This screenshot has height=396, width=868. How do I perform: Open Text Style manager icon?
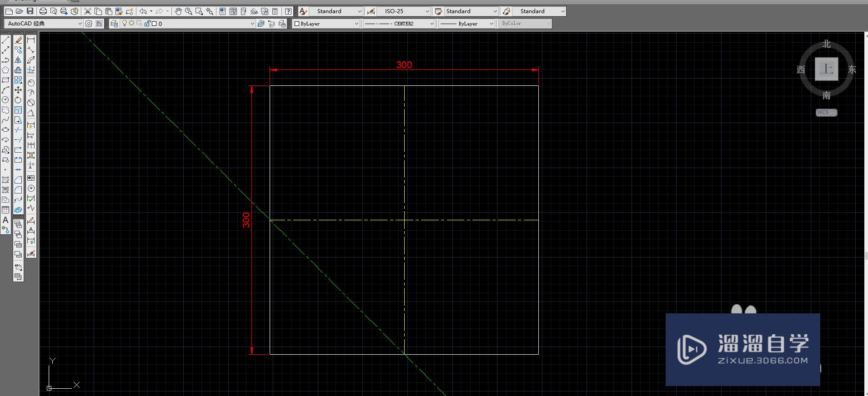pyautogui.click(x=303, y=11)
